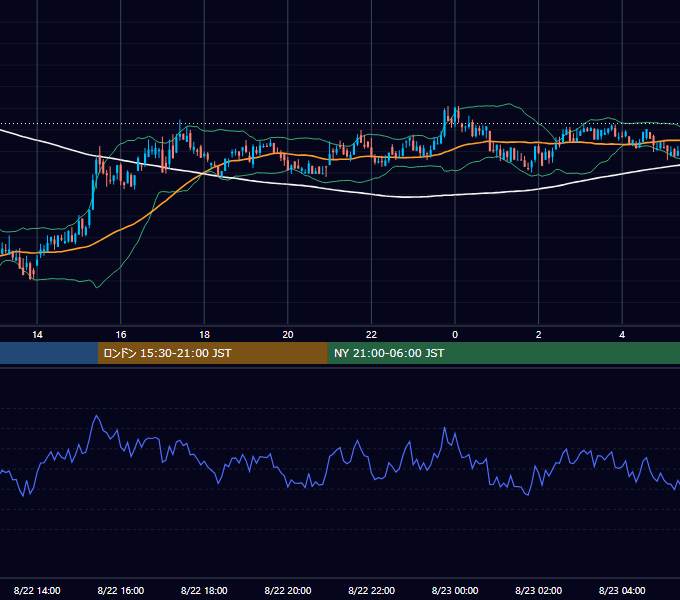The height and width of the screenshot is (600, 680).
Task: Click the hour label 14 on price chart axis
Action: (x=37, y=335)
